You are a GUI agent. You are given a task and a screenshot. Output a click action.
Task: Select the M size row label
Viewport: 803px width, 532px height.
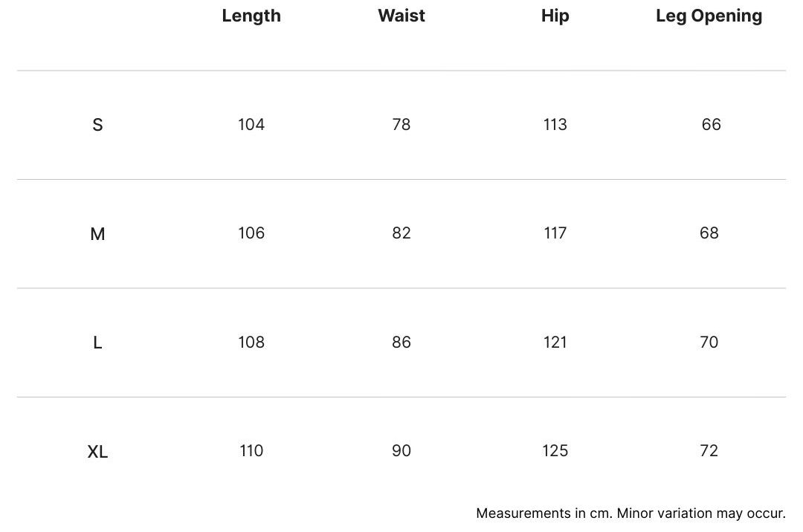pyautogui.click(x=97, y=234)
